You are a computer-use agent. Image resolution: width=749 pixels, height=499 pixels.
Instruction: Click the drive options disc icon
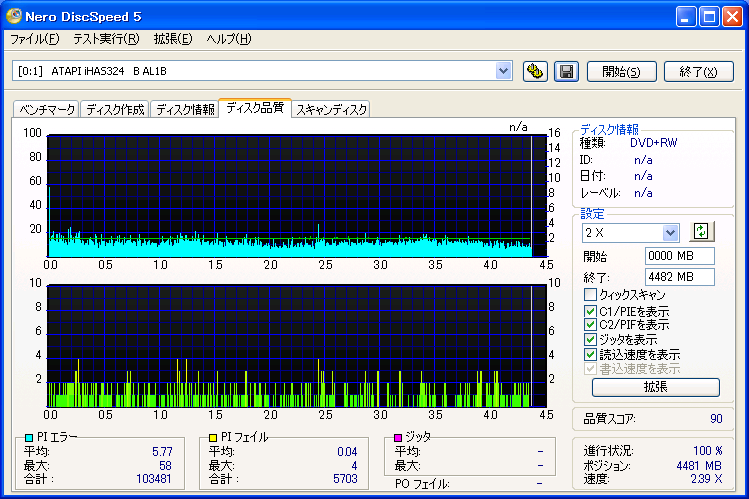(535, 72)
